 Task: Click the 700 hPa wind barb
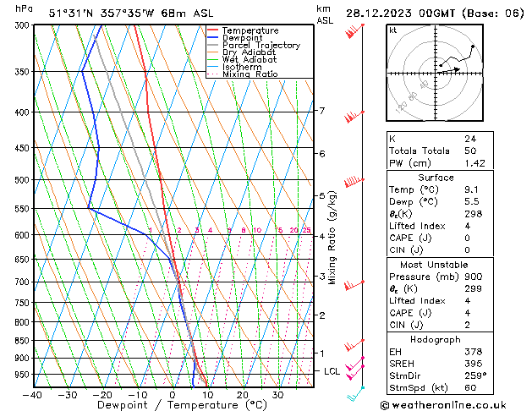pos(354,286)
